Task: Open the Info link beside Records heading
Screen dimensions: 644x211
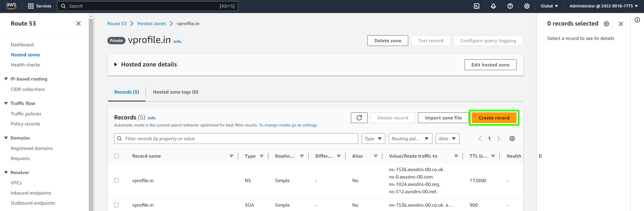Action: 152,118
